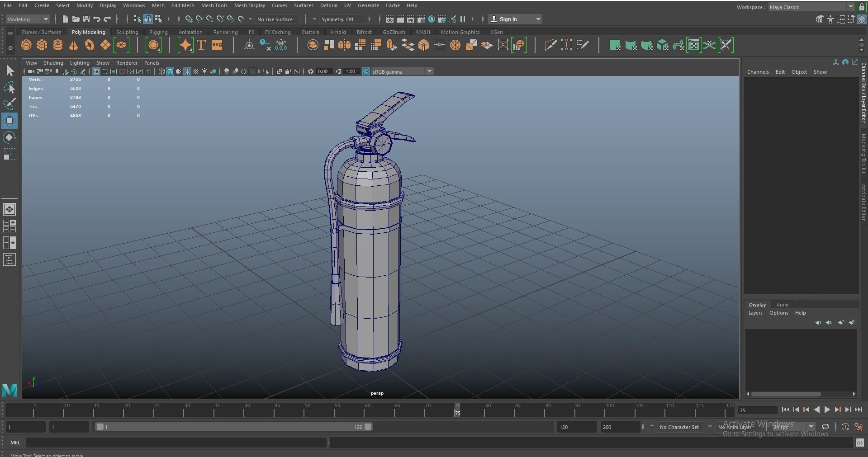This screenshot has width=868, height=457.
Task: Toggle the workspace lock icon
Action: coord(863,7)
